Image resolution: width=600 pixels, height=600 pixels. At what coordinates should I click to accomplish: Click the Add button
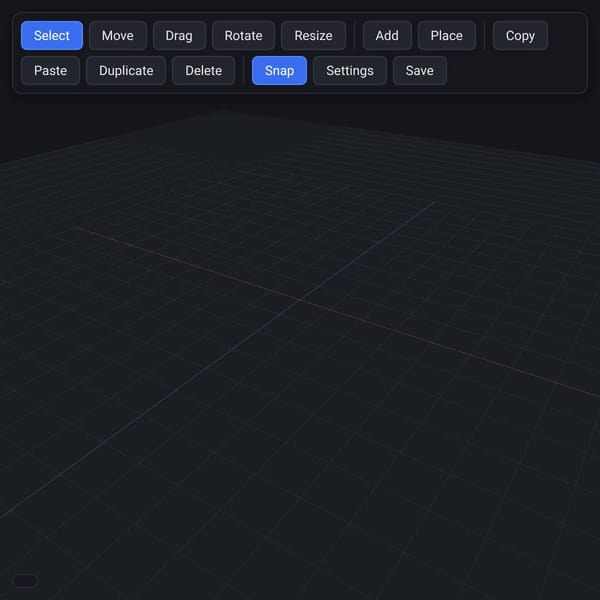tap(387, 36)
